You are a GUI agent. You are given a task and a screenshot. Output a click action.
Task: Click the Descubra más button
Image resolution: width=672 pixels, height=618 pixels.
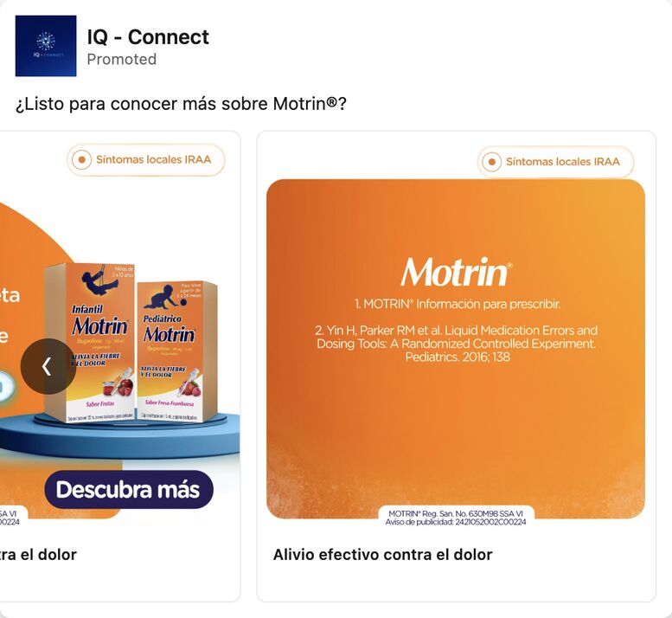[x=129, y=489]
